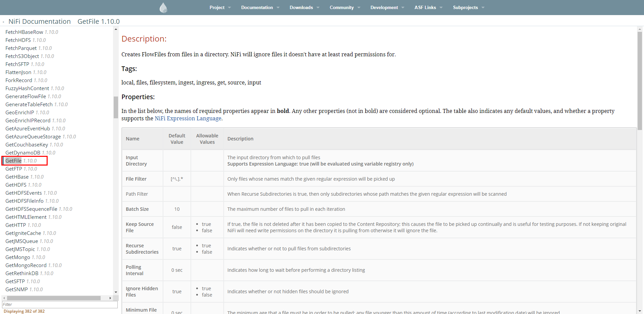Expand the Project dropdown caret

[x=229, y=8]
